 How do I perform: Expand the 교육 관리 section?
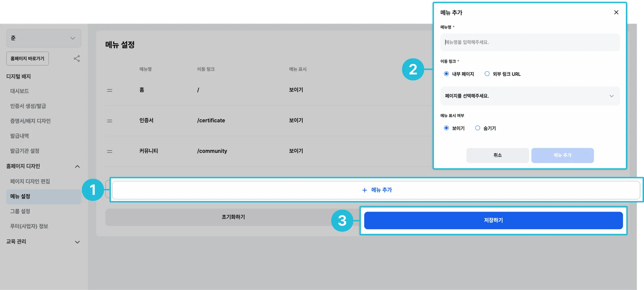pos(77,242)
